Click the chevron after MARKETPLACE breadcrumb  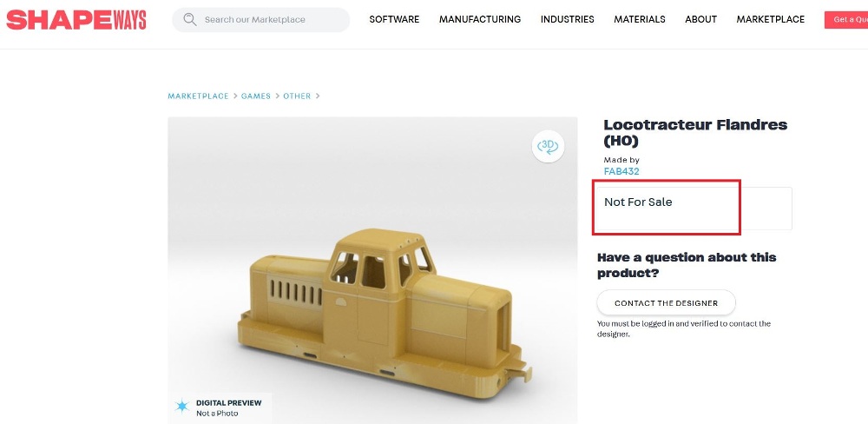(x=235, y=96)
